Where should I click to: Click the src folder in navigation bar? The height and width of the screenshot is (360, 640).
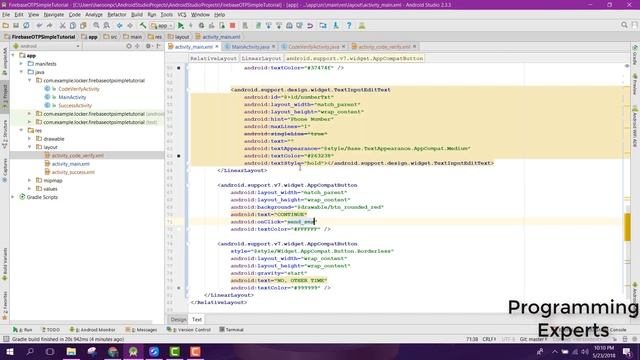pos(110,37)
